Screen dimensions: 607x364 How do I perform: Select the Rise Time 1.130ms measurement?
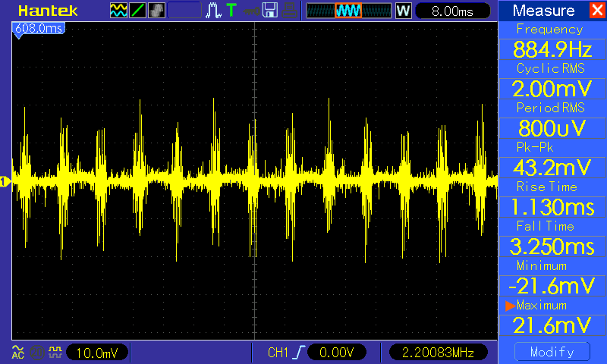click(x=552, y=199)
